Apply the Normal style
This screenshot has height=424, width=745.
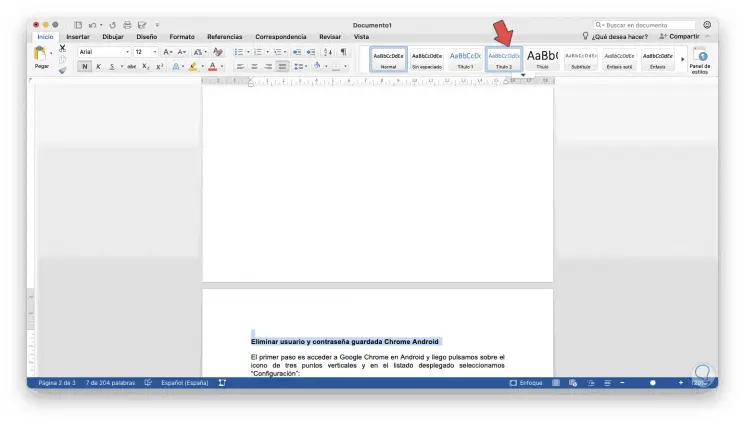(x=388, y=59)
